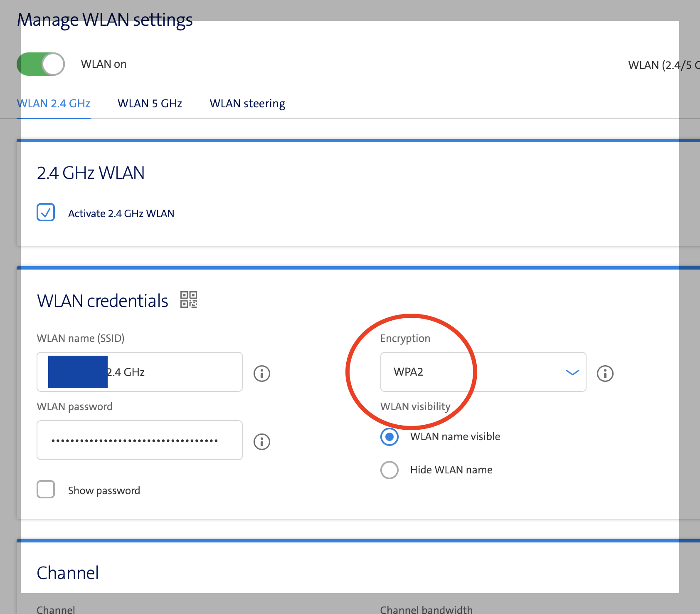This screenshot has height=614, width=700.
Task: Click the WLAN credentials section heading
Action: tap(103, 301)
